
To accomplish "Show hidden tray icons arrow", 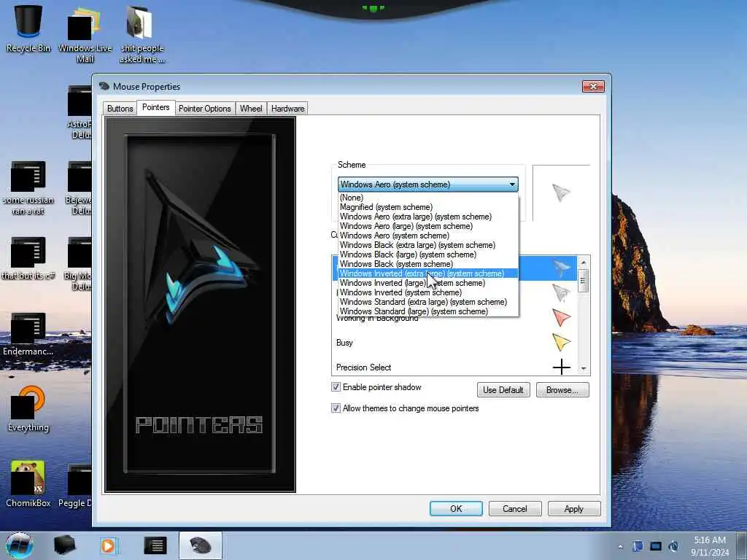I will 620,547.
